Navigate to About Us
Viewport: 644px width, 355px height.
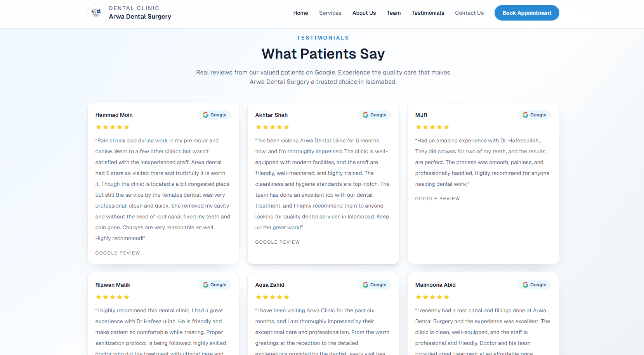coord(364,13)
